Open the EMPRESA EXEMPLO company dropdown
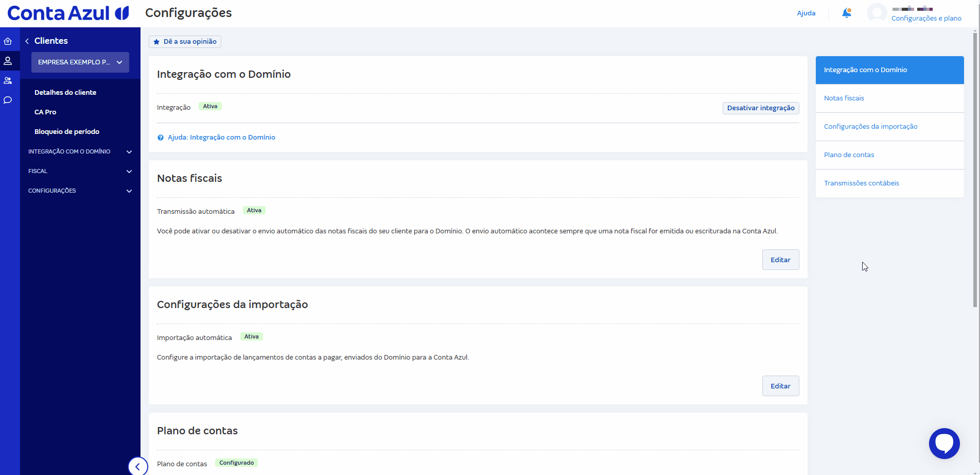 (80, 62)
